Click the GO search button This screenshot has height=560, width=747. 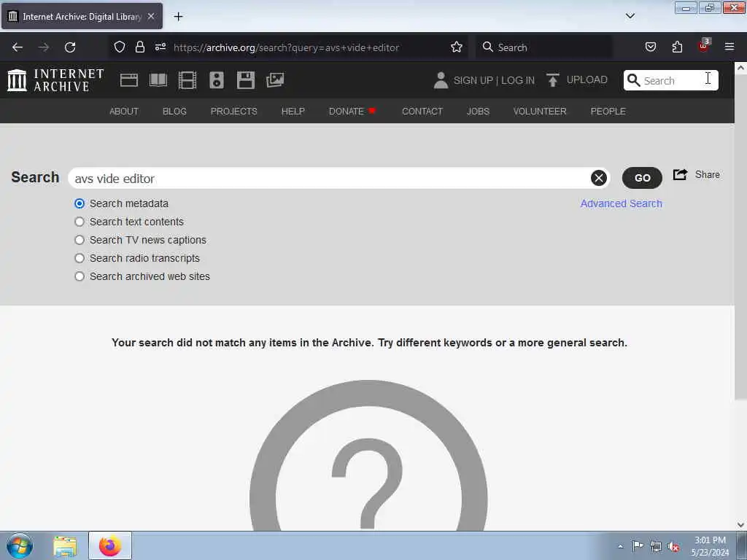click(642, 178)
